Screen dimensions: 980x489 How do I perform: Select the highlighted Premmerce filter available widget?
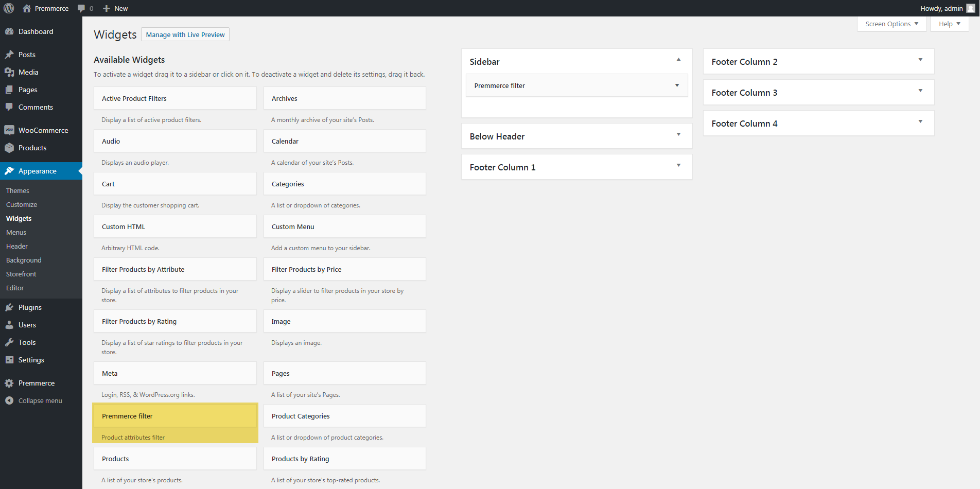[175, 416]
